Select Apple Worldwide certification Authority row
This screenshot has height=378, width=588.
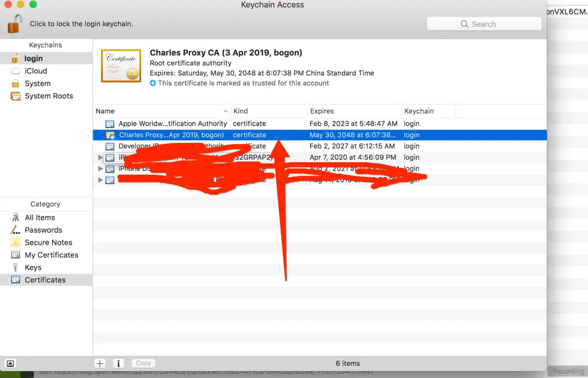pyautogui.click(x=320, y=124)
